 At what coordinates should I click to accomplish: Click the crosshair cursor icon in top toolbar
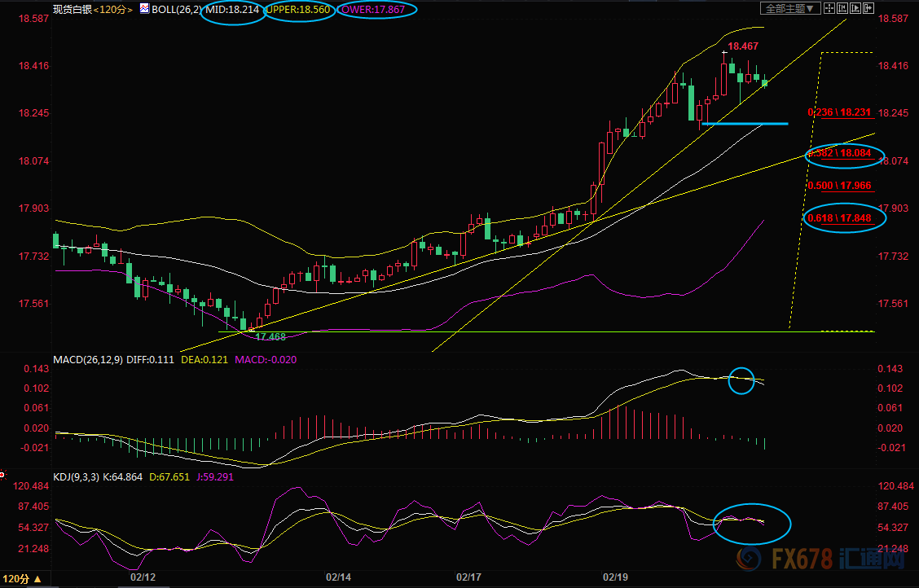click(x=829, y=8)
